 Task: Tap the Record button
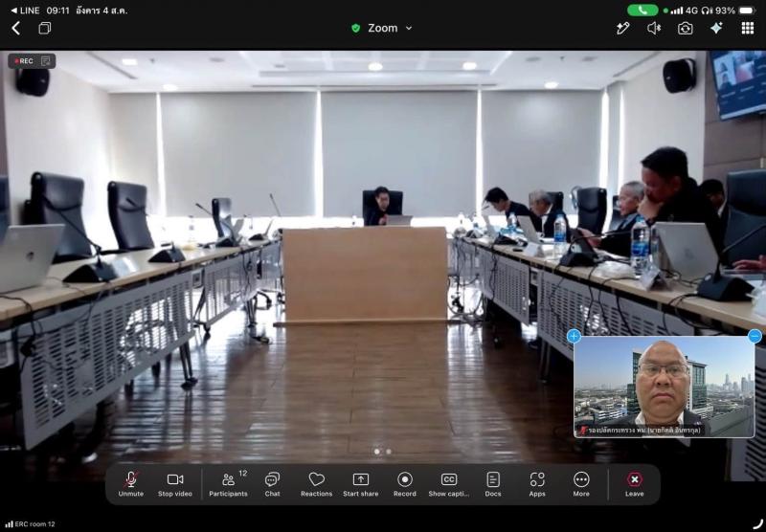click(x=405, y=484)
